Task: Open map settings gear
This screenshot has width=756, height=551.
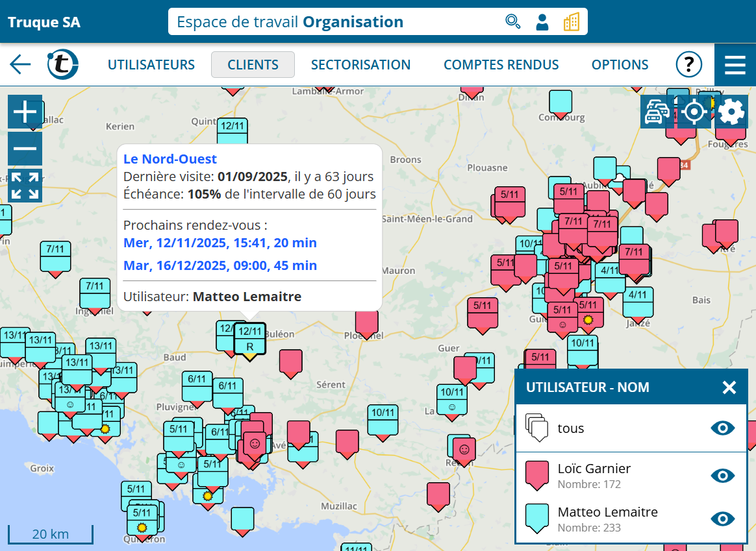Action: [x=731, y=112]
